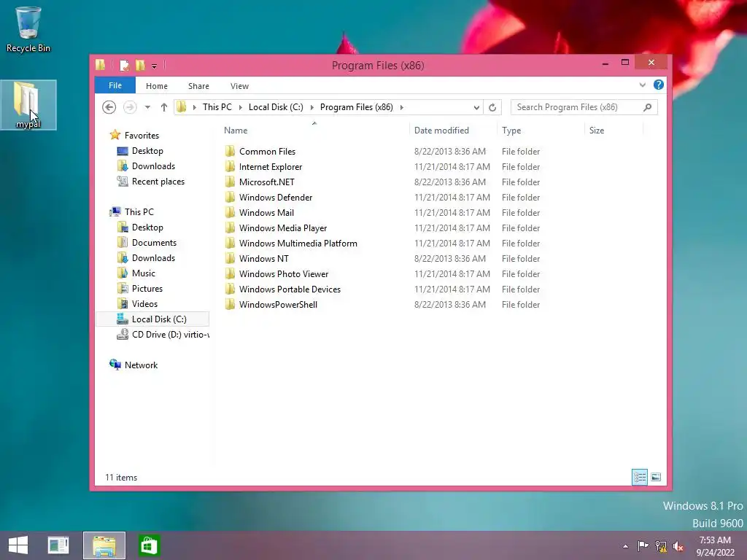Go back with the Back arrow
Screen dimensions: 747x560
click(x=109, y=107)
